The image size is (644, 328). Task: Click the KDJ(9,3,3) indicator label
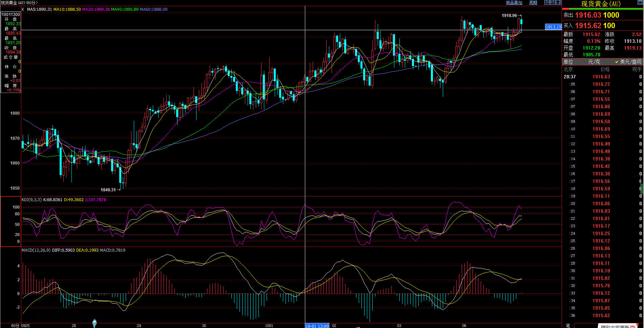click(x=32, y=200)
